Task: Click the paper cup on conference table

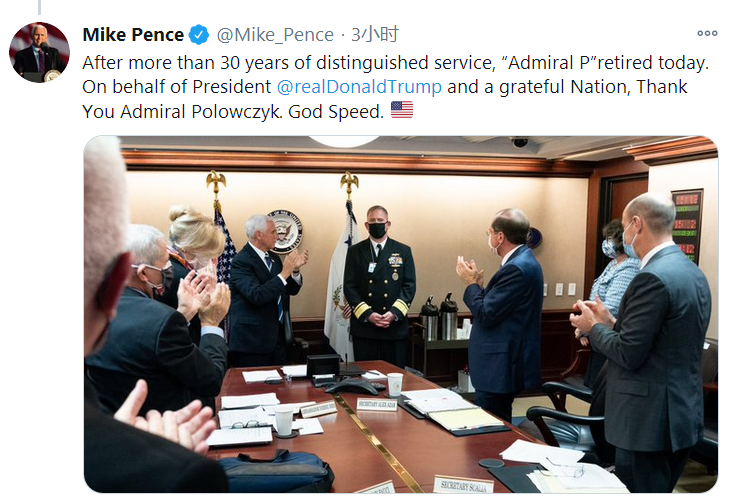Action: pos(395,384)
